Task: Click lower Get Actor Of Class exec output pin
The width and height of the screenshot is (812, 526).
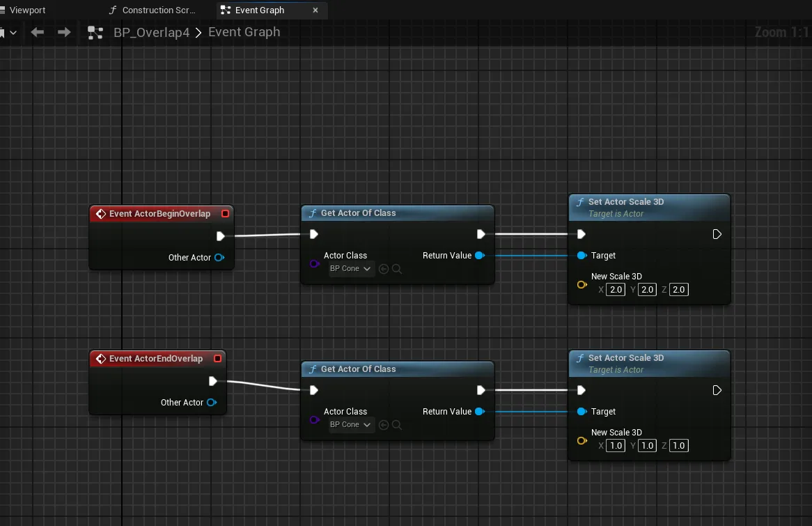Action: (x=481, y=390)
